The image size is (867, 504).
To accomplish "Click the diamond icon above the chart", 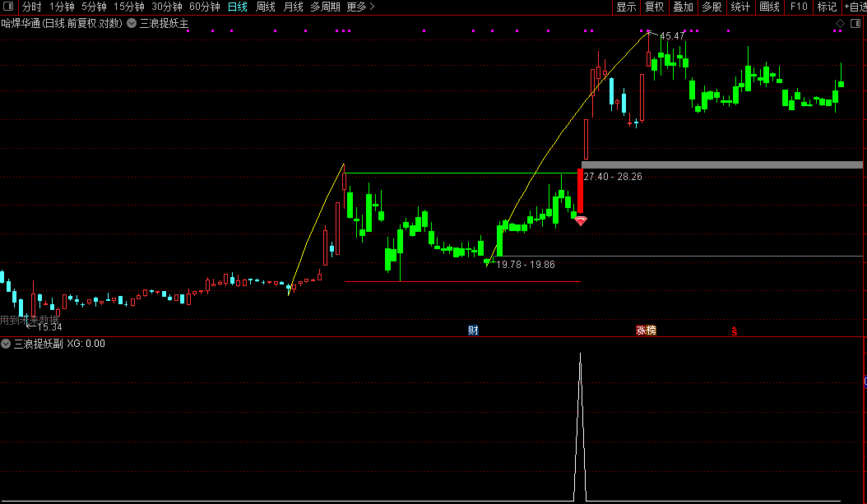I will click(x=840, y=23).
